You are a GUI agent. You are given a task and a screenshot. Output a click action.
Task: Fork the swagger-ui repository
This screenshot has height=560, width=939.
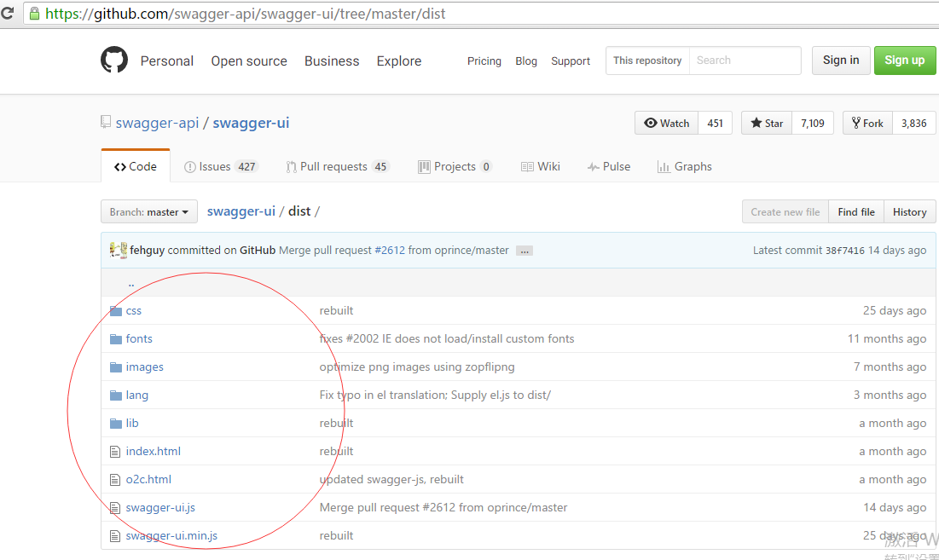point(867,124)
